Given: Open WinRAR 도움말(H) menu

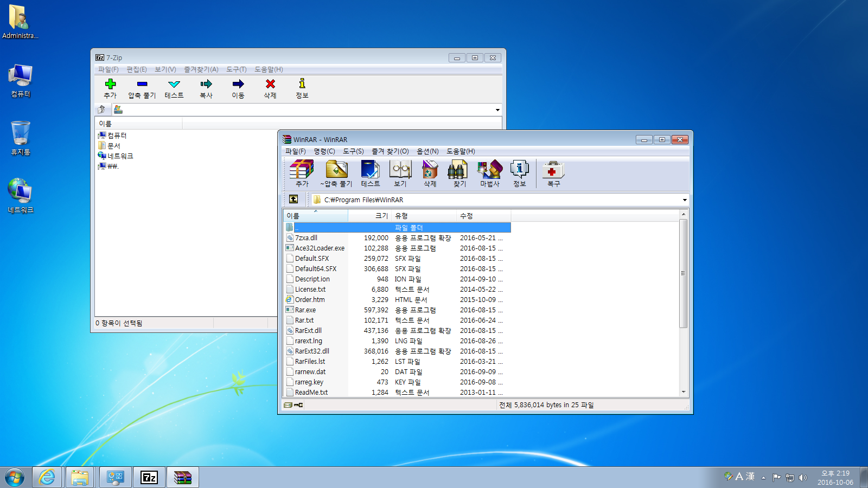Looking at the screenshot, I should coord(461,151).
